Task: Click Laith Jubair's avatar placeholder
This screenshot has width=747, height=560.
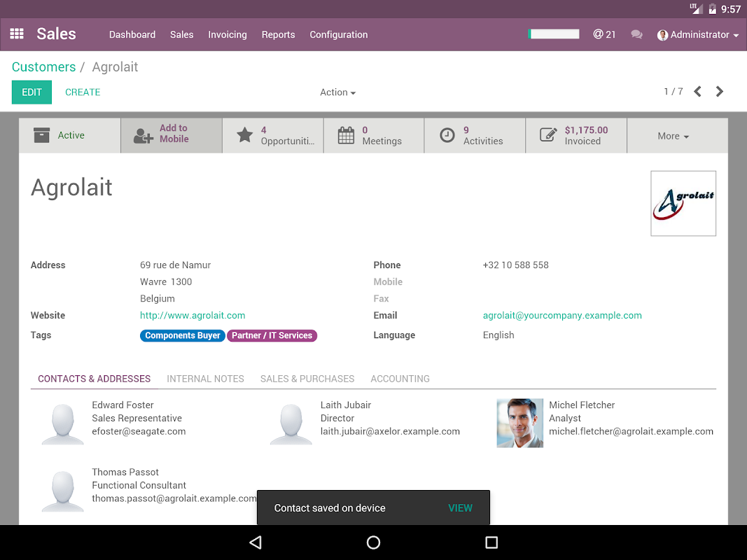Action: tap(291, 423)
